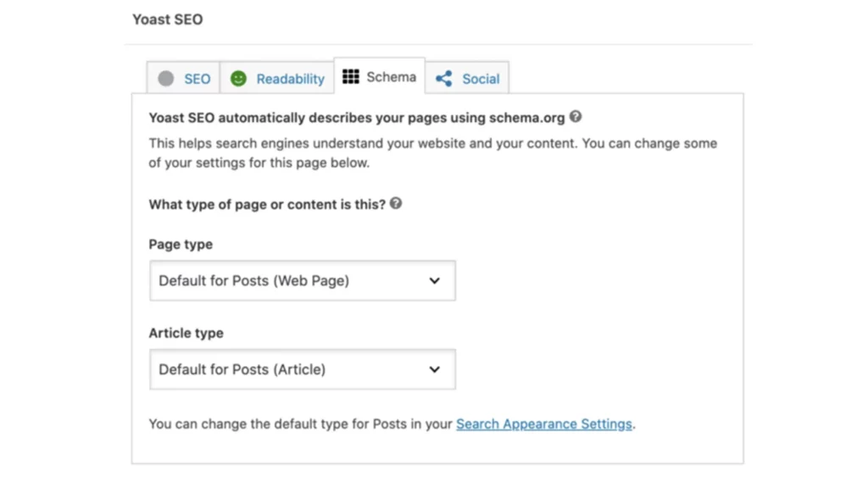Open the SEO tab
The image size is (868, 487).
tap(183, 78)
